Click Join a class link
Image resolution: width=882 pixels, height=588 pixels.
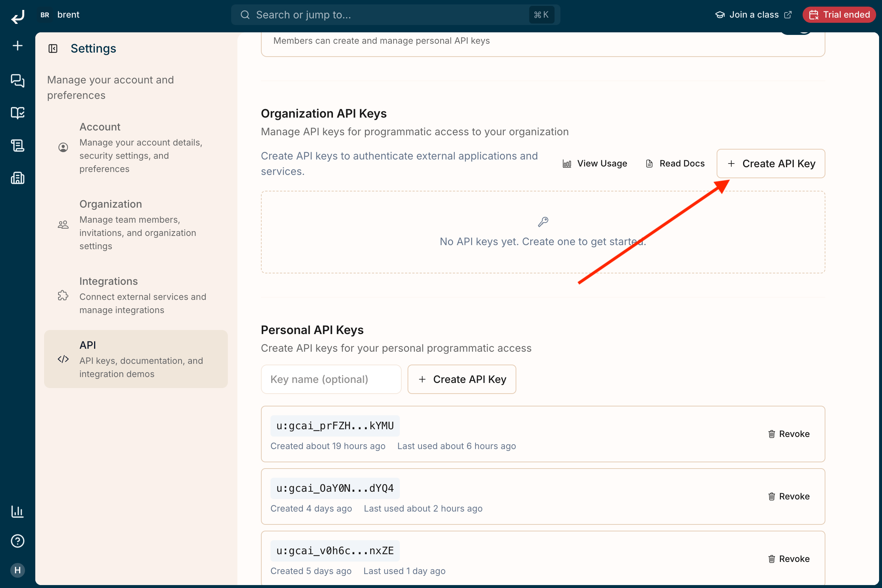pyautogui.click(x=754, y=15)
